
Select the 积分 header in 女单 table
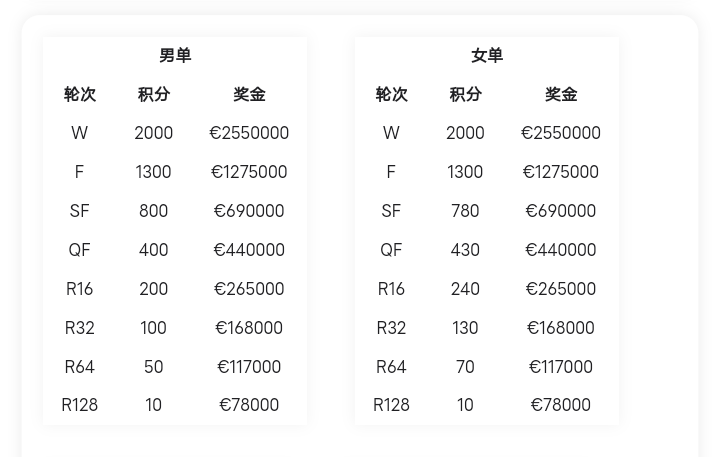tap(465, 95)
